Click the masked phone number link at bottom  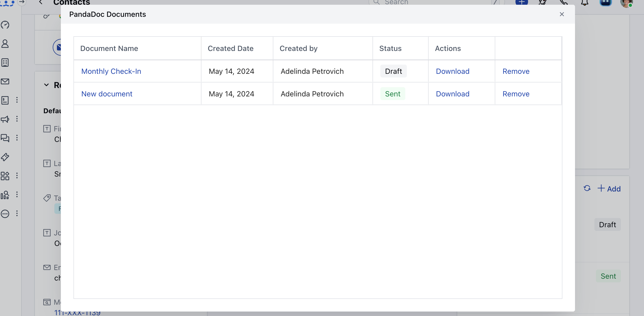77,313
